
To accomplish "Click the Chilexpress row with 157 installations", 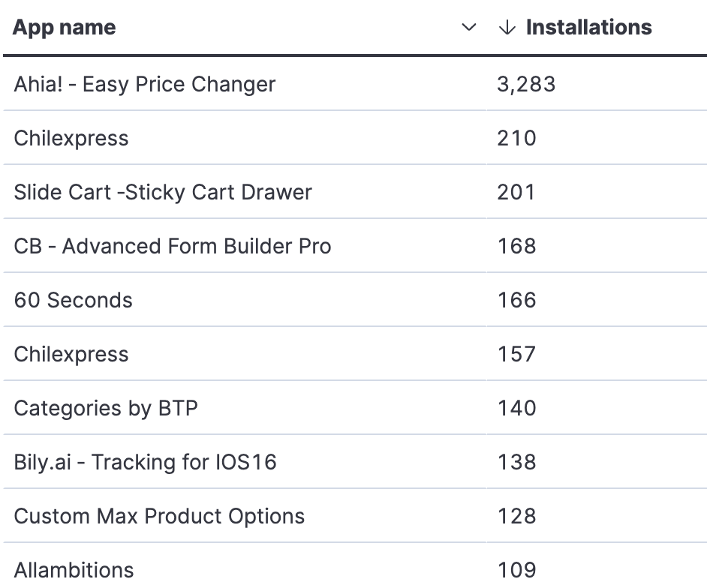I will [x=71, y=354].
